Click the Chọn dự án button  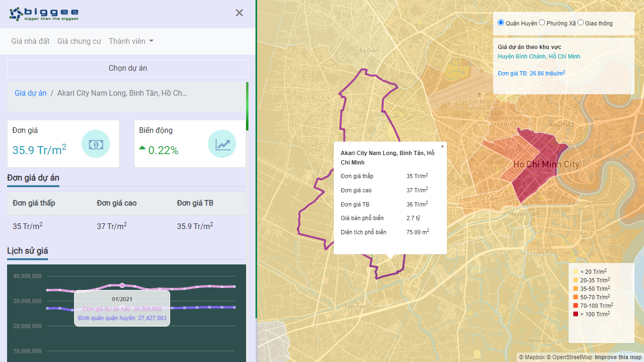pyautogui.click(x=128, y=68)
